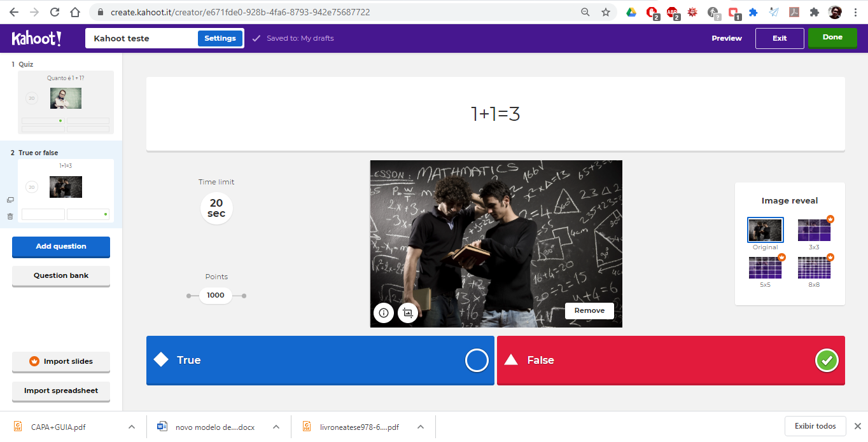Click the Kahoot! logo
The image size is (868, 442).
click(36, 38)
